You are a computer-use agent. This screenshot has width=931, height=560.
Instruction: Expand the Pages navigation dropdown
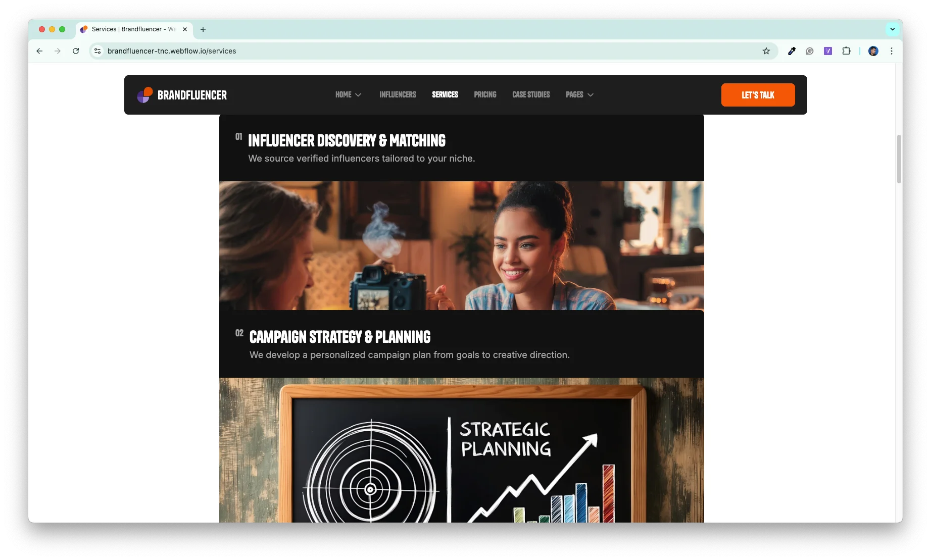point(579,95)
